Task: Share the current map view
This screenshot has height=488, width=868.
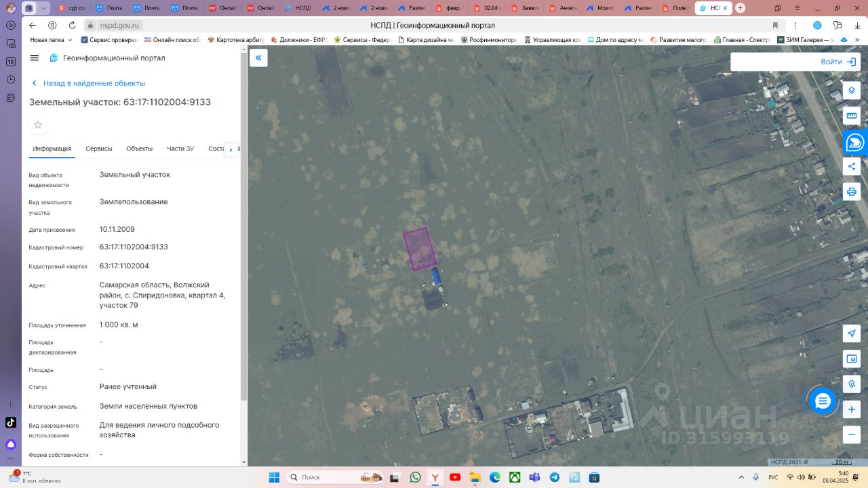Action: coord(852,167)
